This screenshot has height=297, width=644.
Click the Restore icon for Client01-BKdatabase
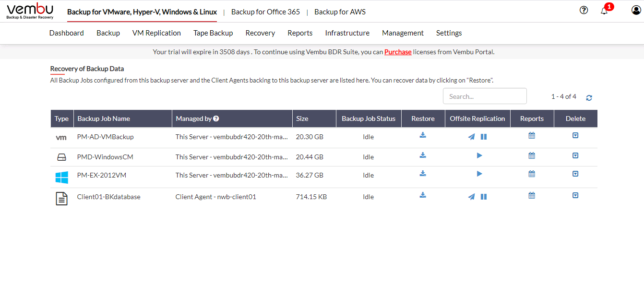(423, 195)
